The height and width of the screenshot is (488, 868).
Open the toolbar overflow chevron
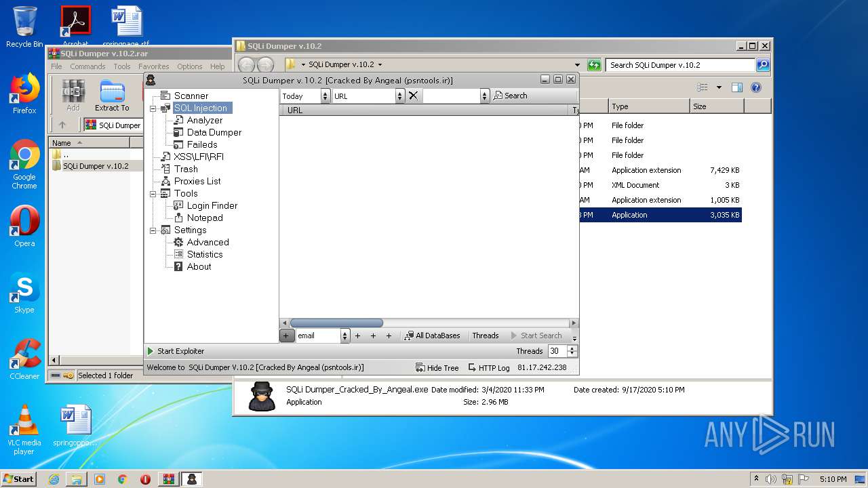[574, 337]
